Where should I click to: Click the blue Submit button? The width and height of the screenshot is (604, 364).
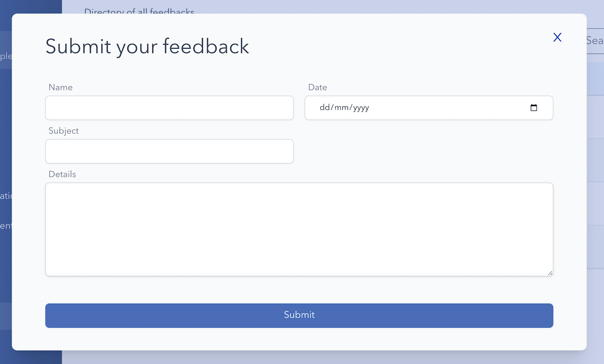click(x=299, y=316)
